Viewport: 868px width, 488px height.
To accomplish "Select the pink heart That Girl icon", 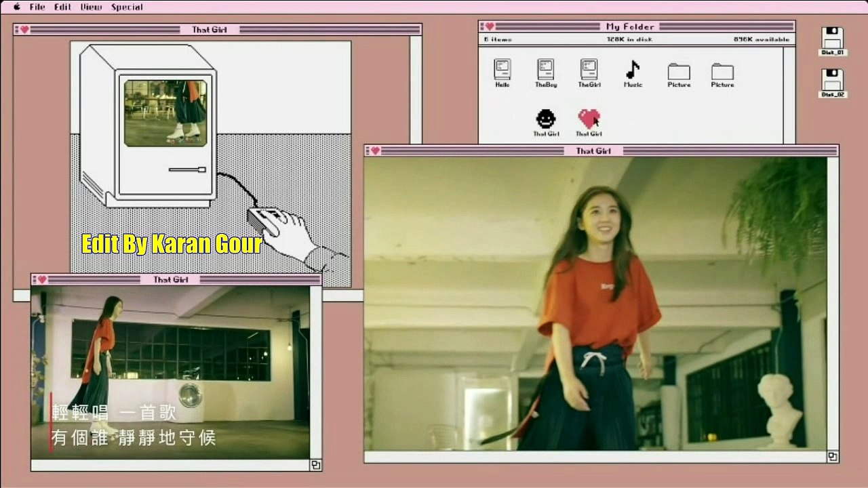I will click(x=589, y=123).
